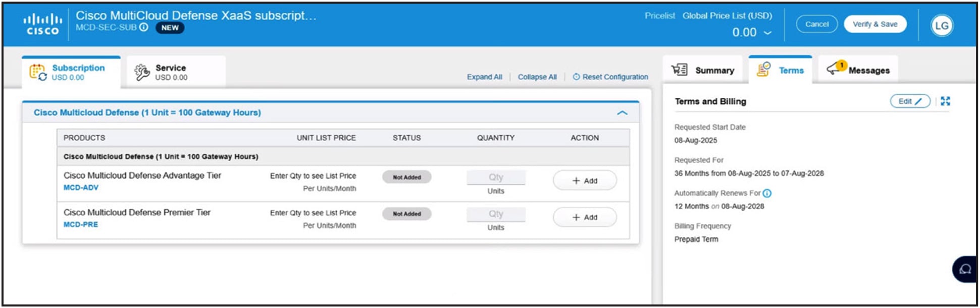Click the UNIT LIST PRICE column header
The image size is (980, 308).
pos(326,138)
